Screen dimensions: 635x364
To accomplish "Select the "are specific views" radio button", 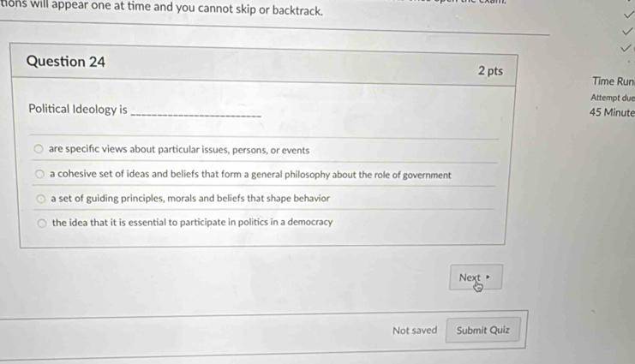I will click(39, 150).
